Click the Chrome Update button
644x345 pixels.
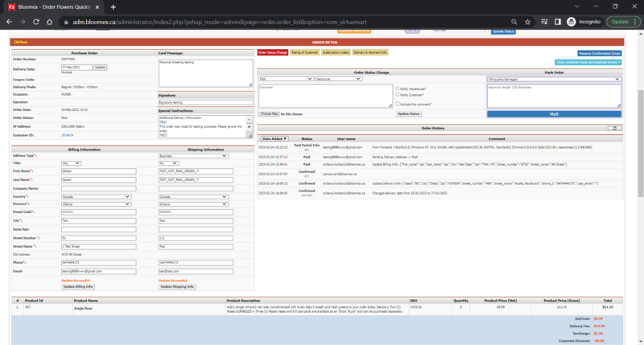click(x=623, y=22)
